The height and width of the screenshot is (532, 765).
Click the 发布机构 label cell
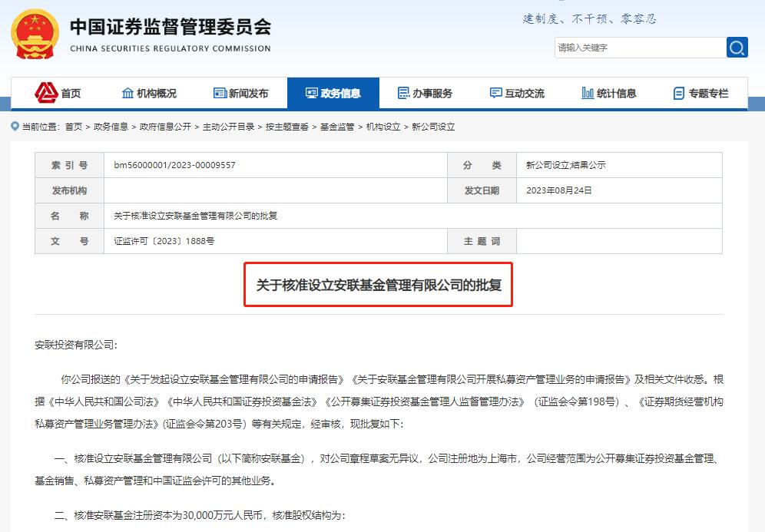point(69,190)
